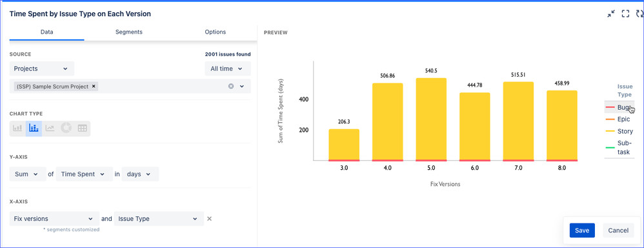The width and height of the screenshot is (644, 248).
Task: Remove the Issue Type x-axis field
Action: coord(209,219)
